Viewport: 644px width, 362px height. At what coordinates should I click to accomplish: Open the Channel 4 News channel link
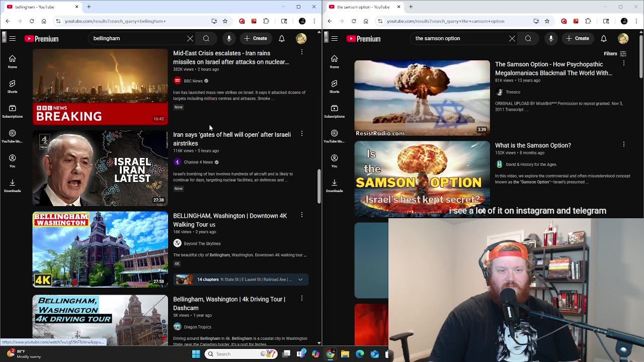pyautogui.click(x=198, y=162)
